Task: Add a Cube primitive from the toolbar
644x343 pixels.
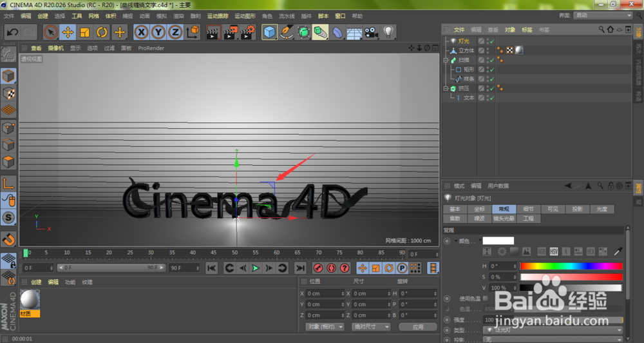Action: (269, 32)
